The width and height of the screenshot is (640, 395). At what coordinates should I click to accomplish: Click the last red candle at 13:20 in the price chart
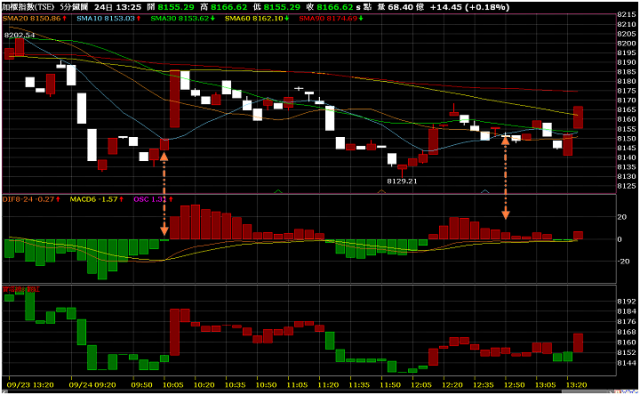pos(578,118)
